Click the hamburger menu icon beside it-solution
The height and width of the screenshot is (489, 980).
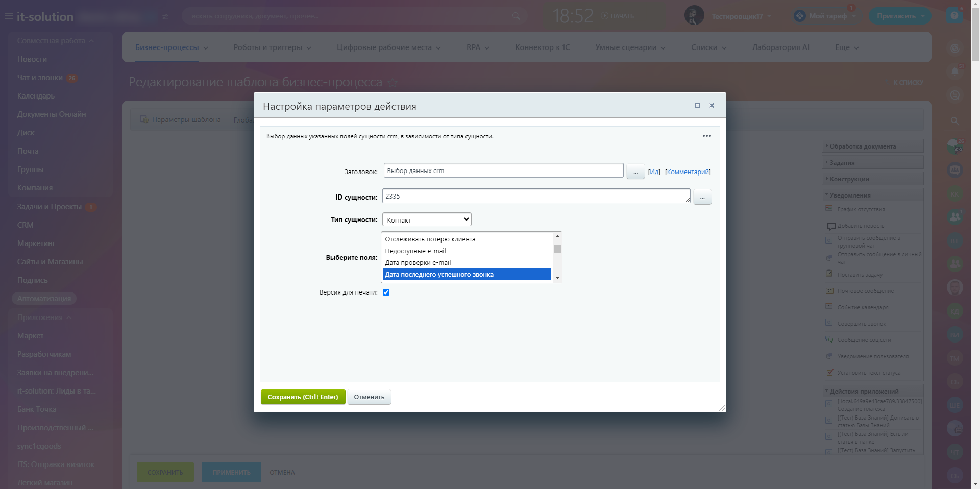pyautogui.click(x=9, y=16)
